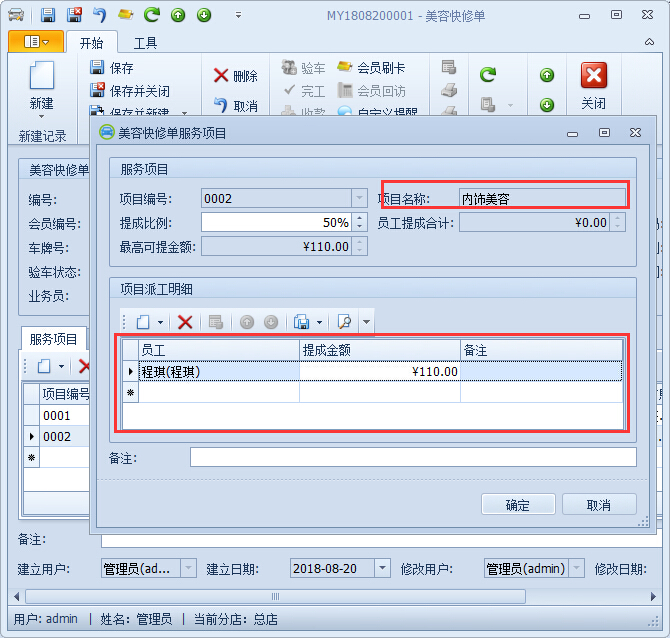Select the 服务项目 tab in the main form
Viewport: 670px width, 638px height.
[x=54, y=340]
